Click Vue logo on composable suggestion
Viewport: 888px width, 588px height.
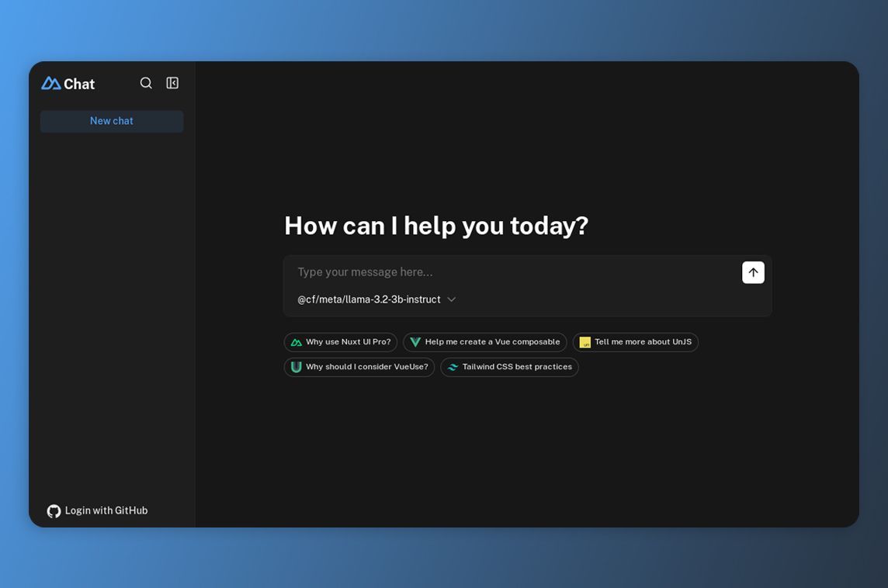pos(415,342)
